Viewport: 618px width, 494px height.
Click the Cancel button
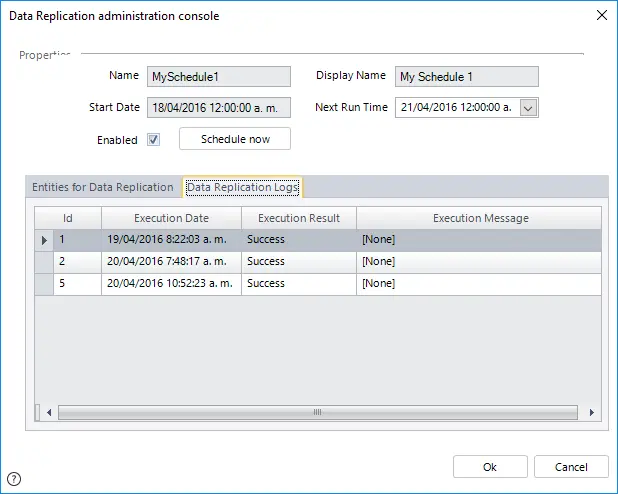(571, 467)
